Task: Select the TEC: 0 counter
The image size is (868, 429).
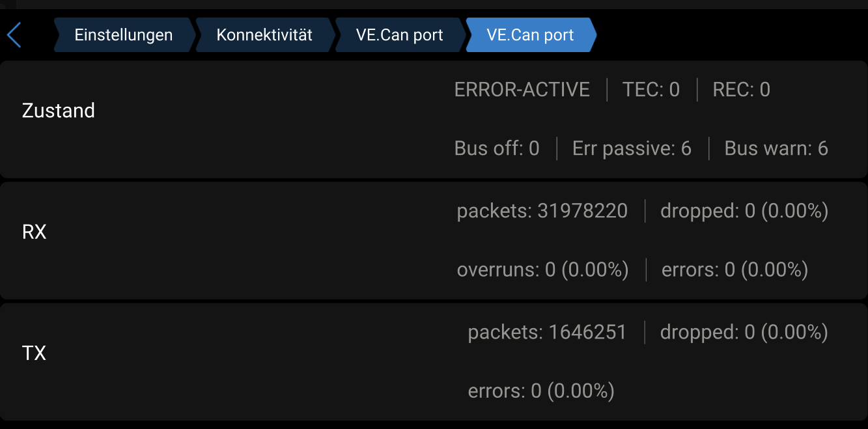Action: [x=651, y=89]
